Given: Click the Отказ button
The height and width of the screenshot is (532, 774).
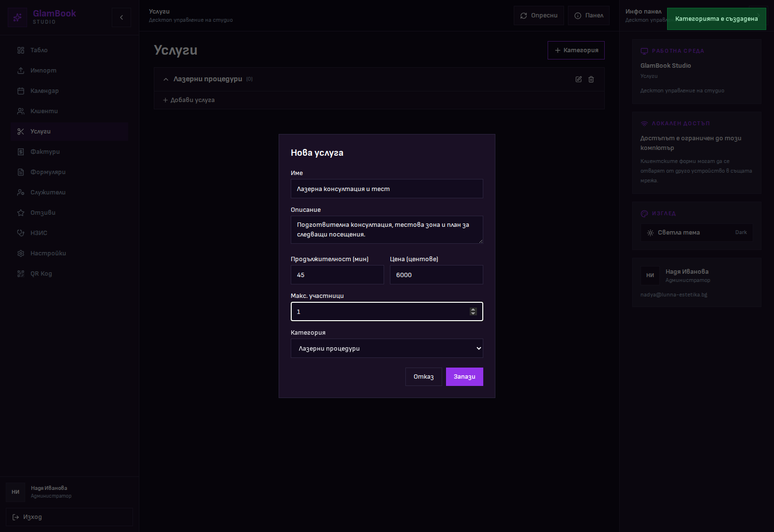Looking at the screenshot, I should click(x=423, y=377).
